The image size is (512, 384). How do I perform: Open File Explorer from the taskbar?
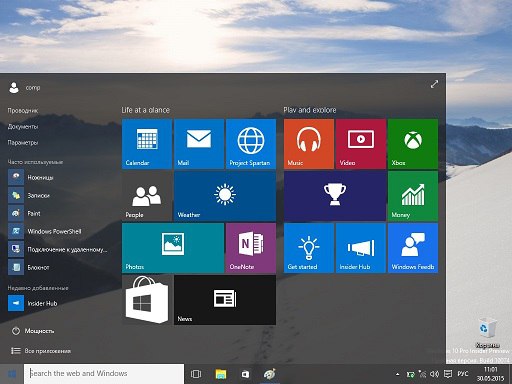point(221,374)
